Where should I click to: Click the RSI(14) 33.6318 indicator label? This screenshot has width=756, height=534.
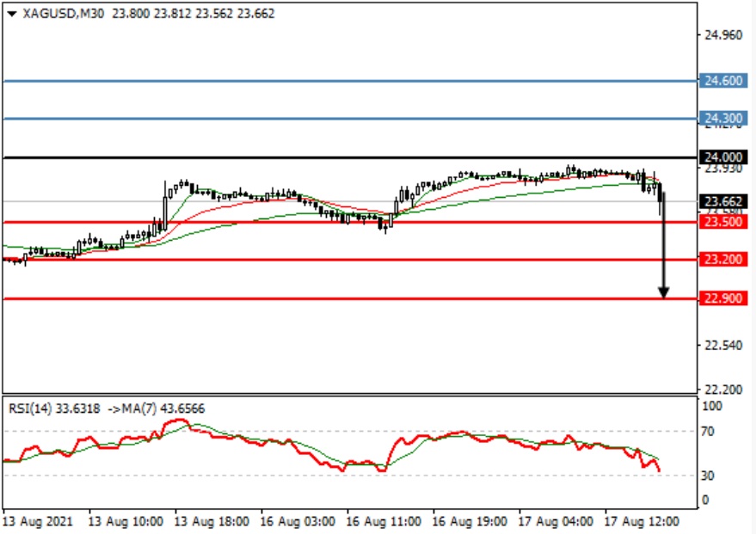tap(54, 408)
